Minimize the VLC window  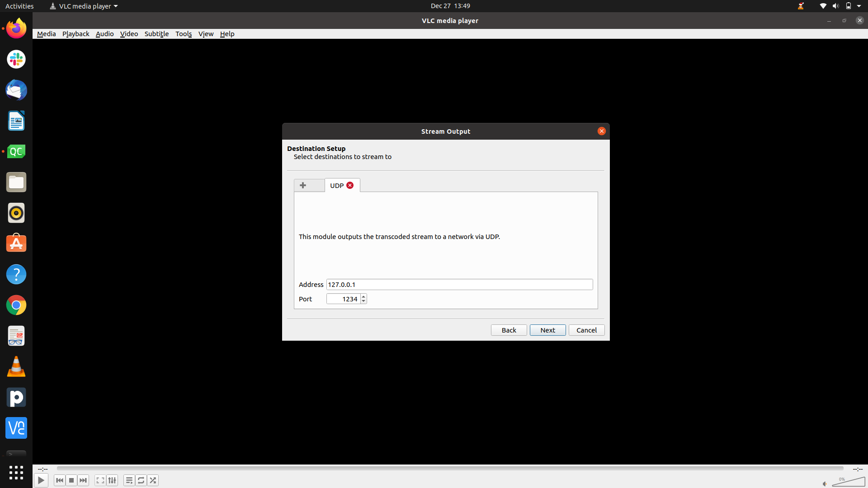(829, 21)
